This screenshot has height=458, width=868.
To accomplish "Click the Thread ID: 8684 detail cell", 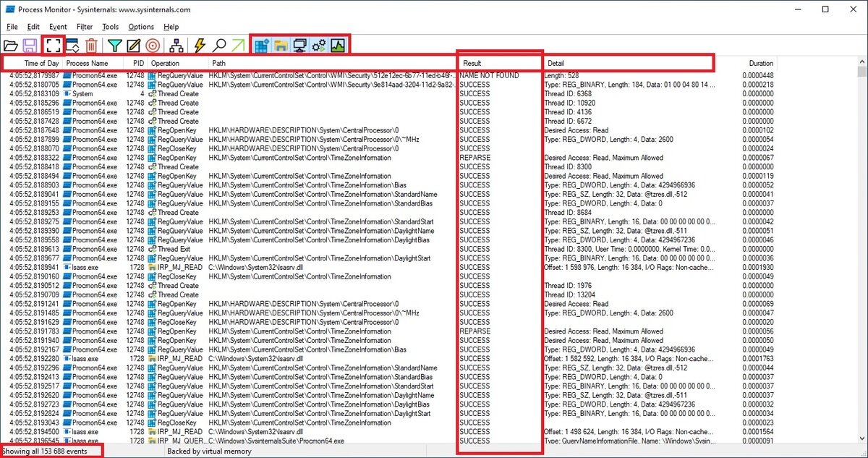I will pyautogui.click(x=569, y=212).
